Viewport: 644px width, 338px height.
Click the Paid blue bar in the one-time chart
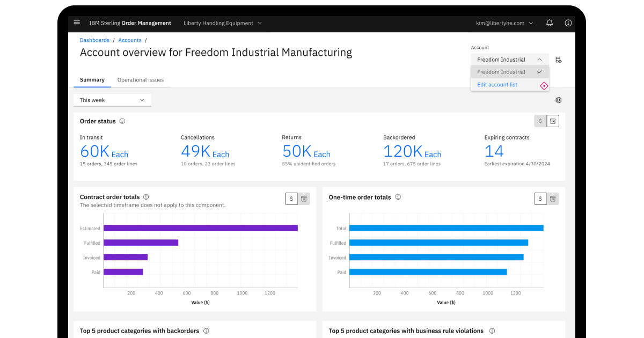point(428,272)
